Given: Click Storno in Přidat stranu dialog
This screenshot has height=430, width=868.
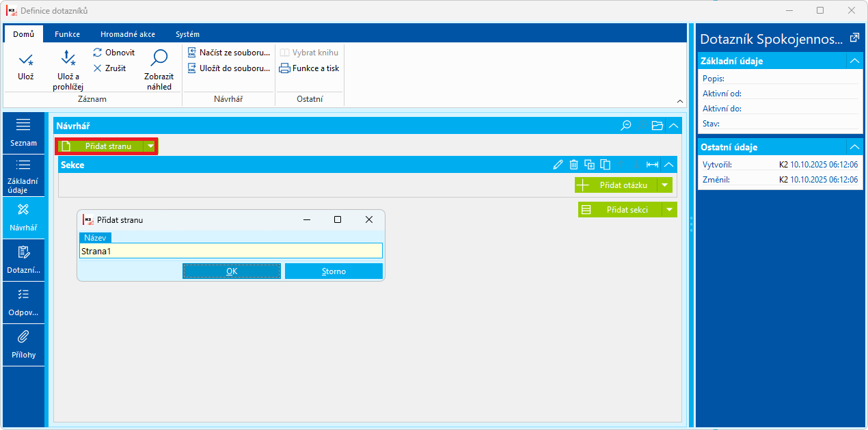Looking at the screenshot, I should tap(334, 271).
